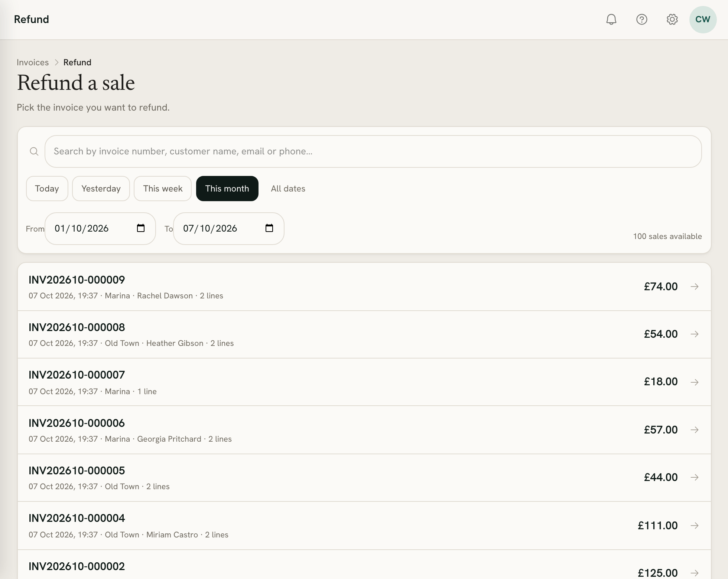Click the arrow for invoice INV202610-000007
The width and height of the screenshot is (728, 579).
pos(695,382)
